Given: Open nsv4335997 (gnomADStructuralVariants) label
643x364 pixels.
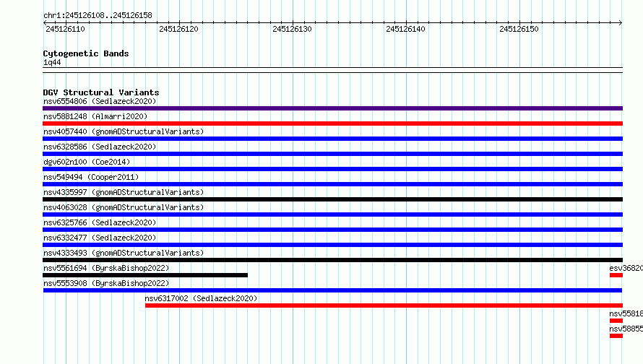Looking at the screenshot, I should [x=124, y=192].
